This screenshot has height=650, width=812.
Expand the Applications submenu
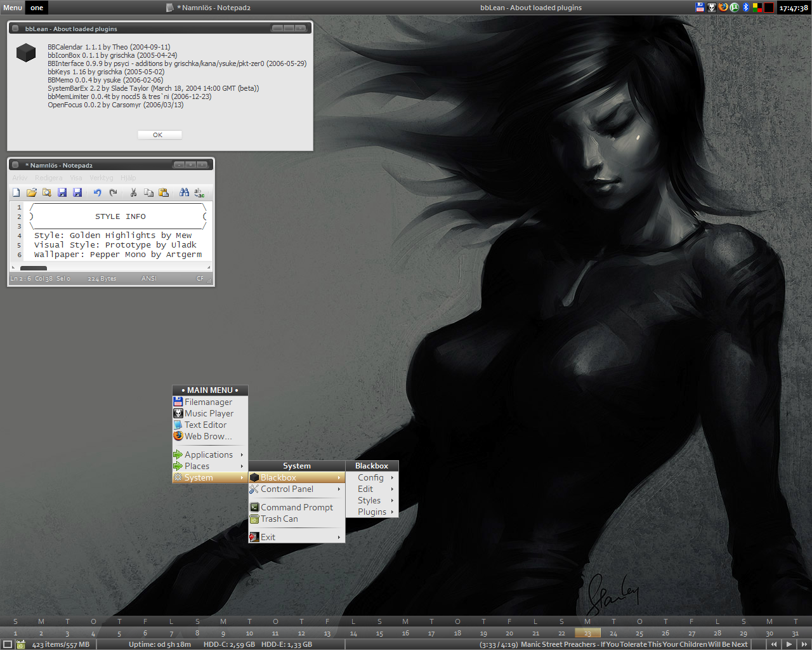210,454
